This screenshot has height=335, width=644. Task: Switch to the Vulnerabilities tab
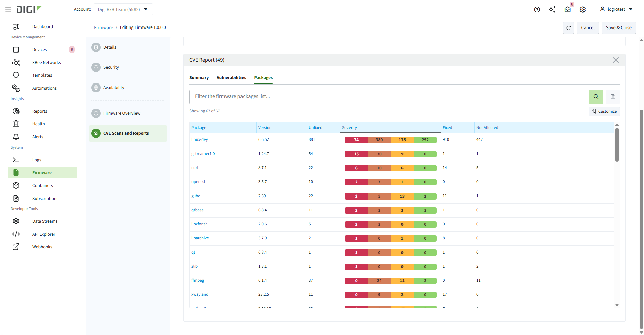[231, 77]
